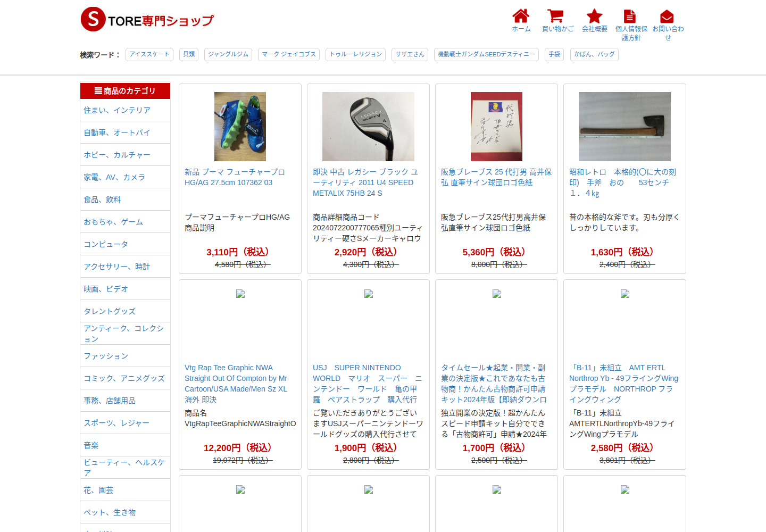
Task: Open the USJ SUPER NINTENDO WORLD product link
Action: (367, 384)
